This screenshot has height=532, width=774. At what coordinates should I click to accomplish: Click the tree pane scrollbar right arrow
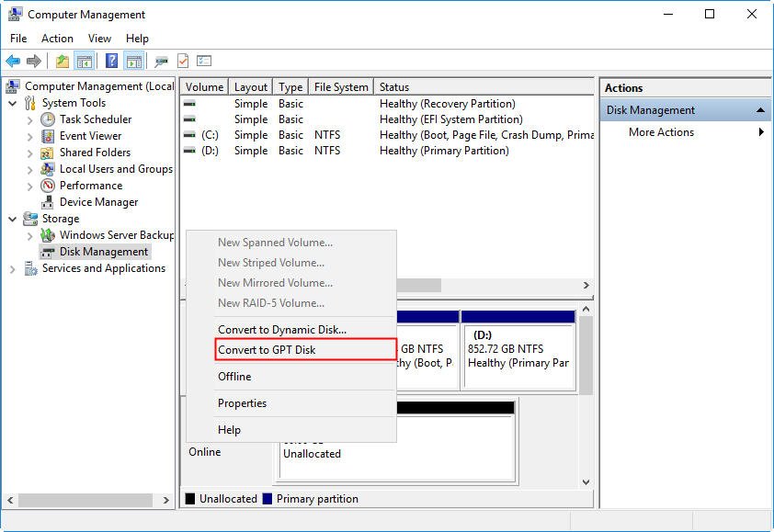165,500
